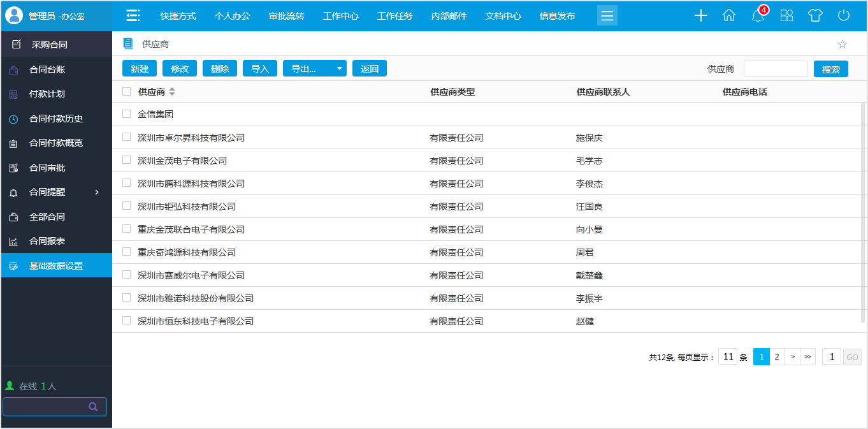Select the checkbox for 金信集团
Viewport: 868px width, 429px height.
pos(126,114)
